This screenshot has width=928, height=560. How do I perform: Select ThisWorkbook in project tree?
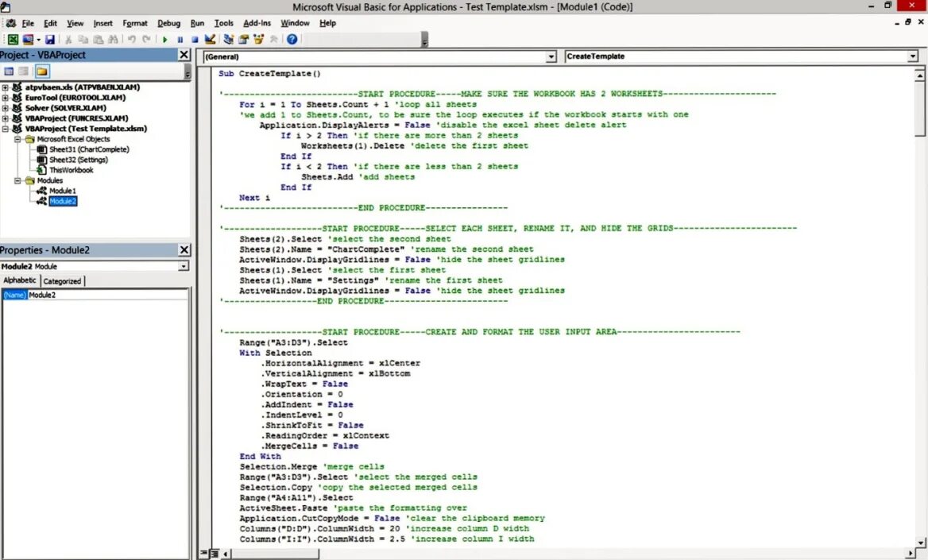pyautogui.click(x=71, y=170)
